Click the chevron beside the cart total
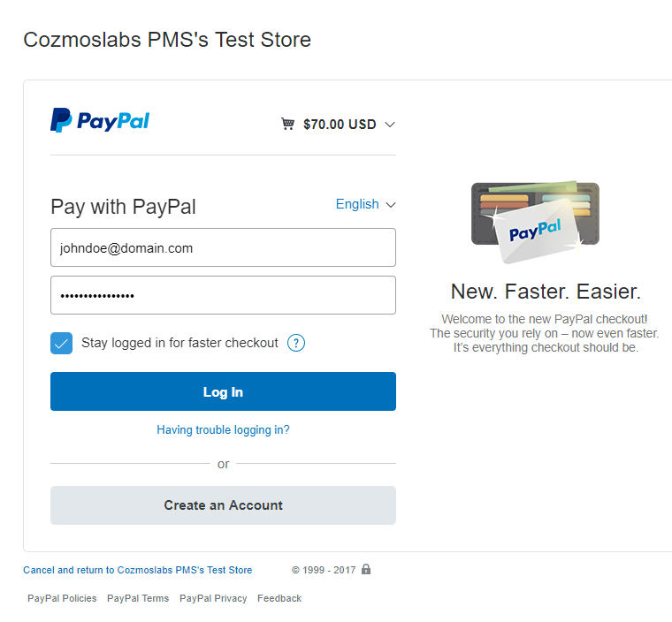 click(x=390, y=125)
